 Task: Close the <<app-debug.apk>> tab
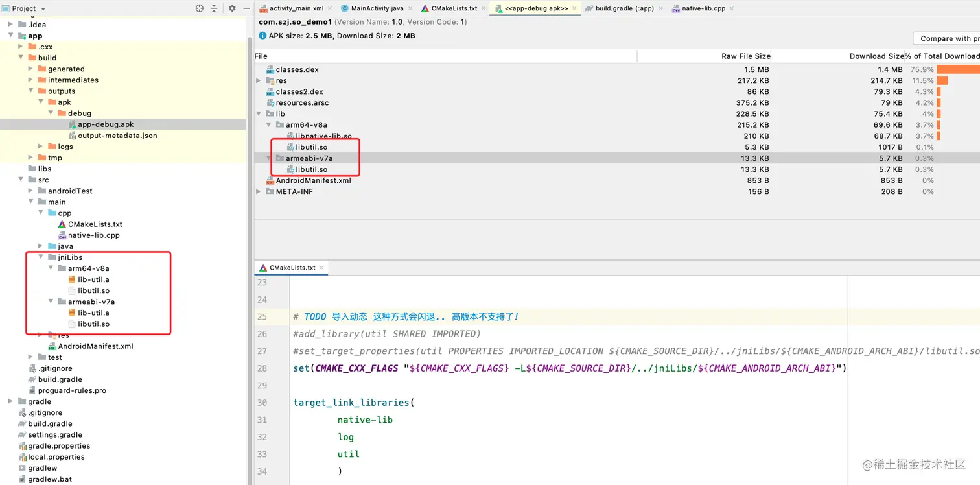click(574, 8)
